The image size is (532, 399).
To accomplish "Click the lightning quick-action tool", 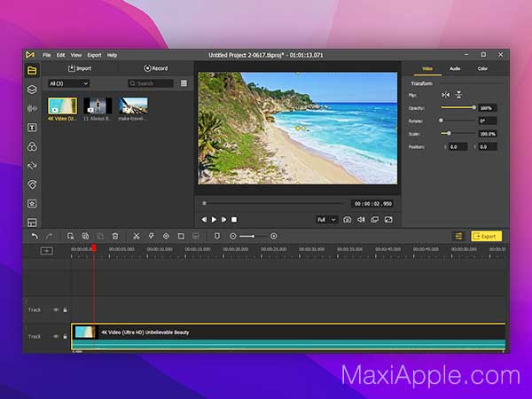I will click(151, 236).
